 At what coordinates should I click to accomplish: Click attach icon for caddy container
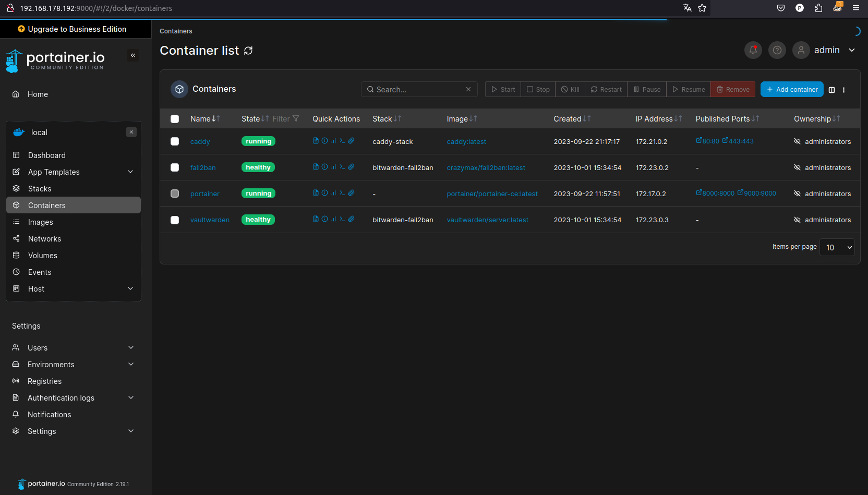[x=351, y=141]
